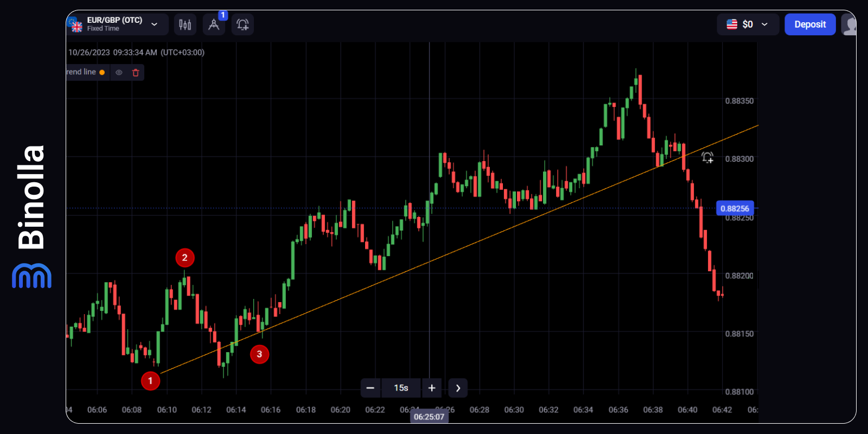Click the 0.88256 current price label
868x434 pixels.
[735, 208]
